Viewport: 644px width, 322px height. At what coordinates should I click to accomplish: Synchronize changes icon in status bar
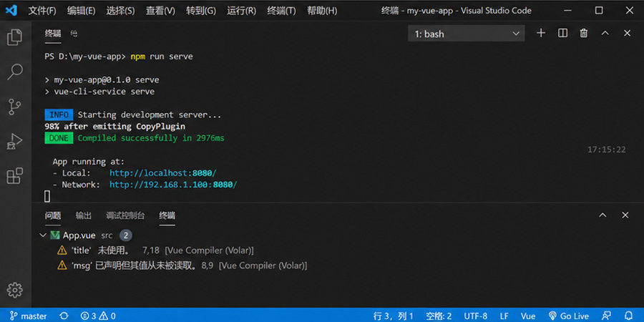[x=64, y=316]
